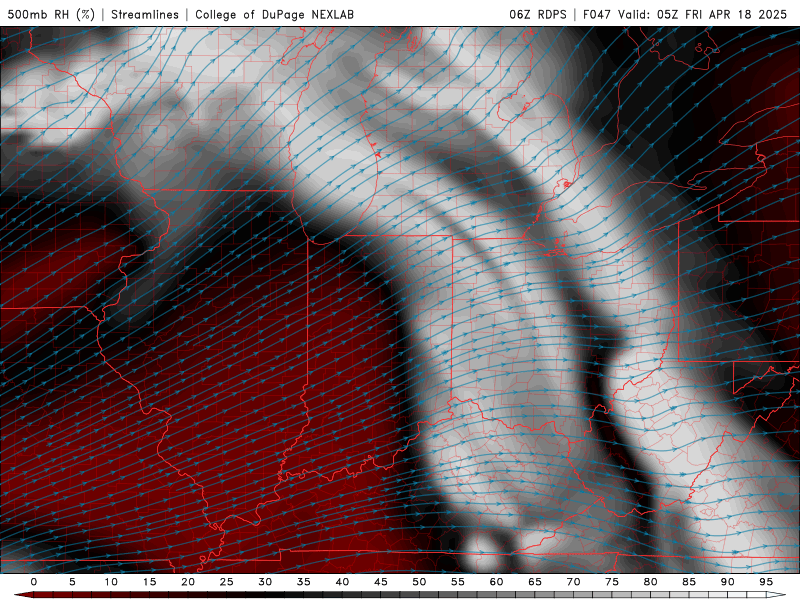Screen dimensions: 800x600
Task: Click the "0" value on the color scale
Action: click(x=34, y=582)
